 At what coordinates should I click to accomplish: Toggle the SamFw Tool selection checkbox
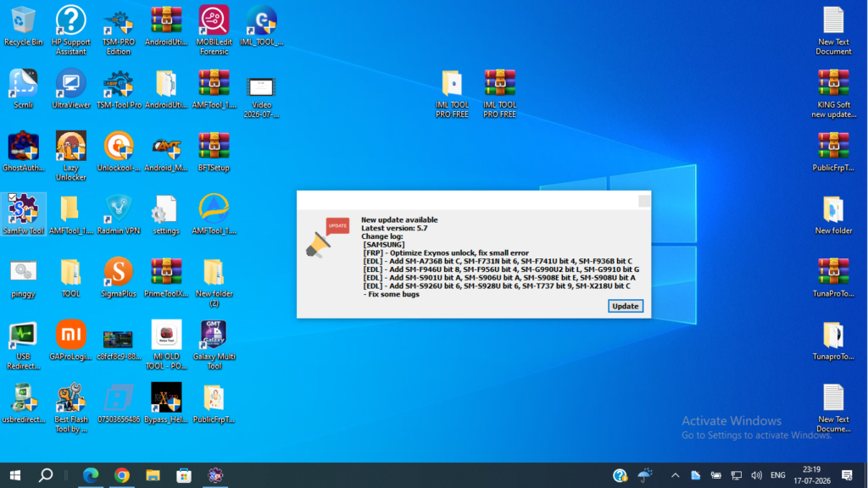point(12,197)
